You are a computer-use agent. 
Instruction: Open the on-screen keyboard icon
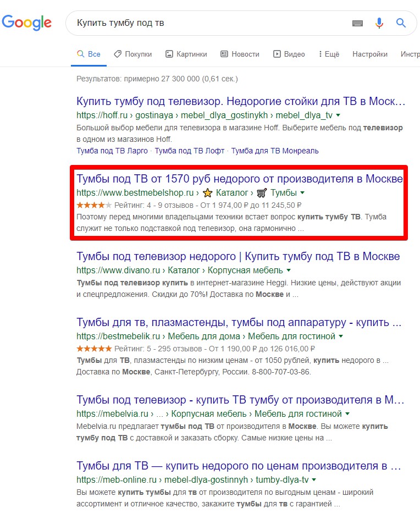click(x=357, y=23)
